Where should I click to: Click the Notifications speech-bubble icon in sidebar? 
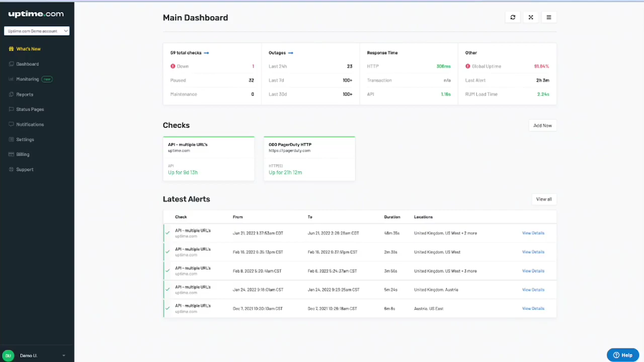click(x=11, y=124)
